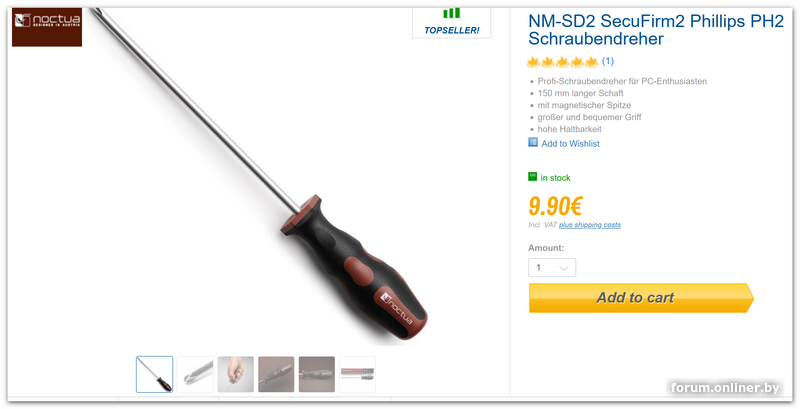The image size is (800, 409).
Task: Open the packaging box thumbnail
Action: coord(357,374)
